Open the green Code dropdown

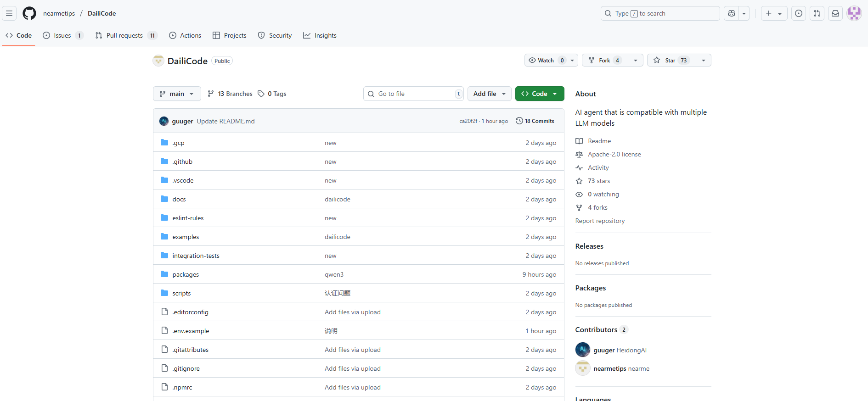tap(539, 94)
